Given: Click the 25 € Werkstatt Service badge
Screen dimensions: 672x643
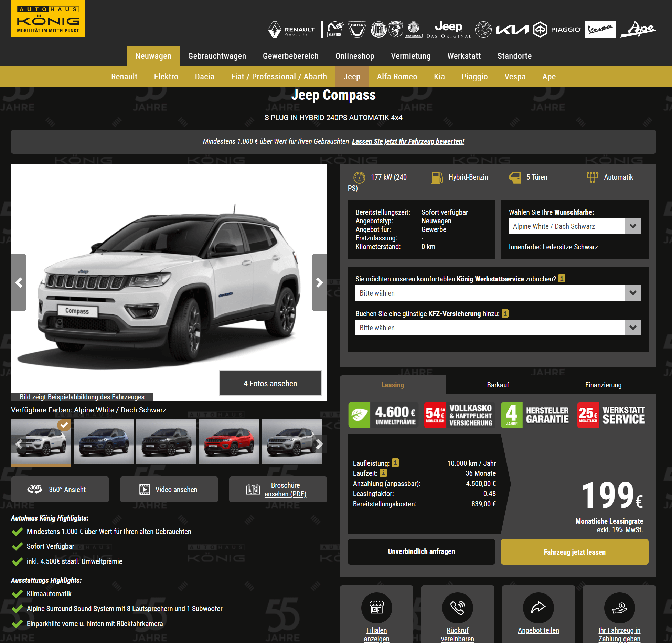Looking at the screenshot, I should [x=612, y=415].
